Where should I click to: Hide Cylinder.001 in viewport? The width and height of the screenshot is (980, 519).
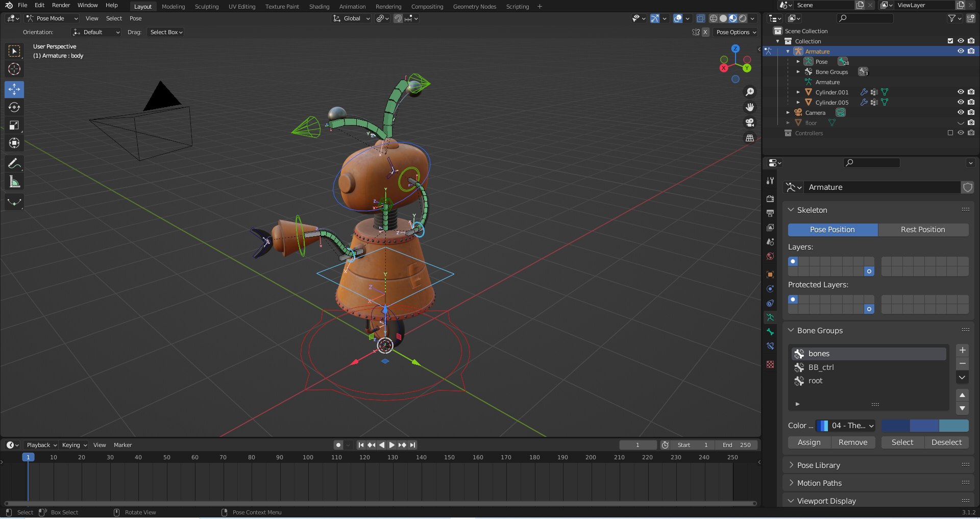pyautogui.click(x=961, y=92)
